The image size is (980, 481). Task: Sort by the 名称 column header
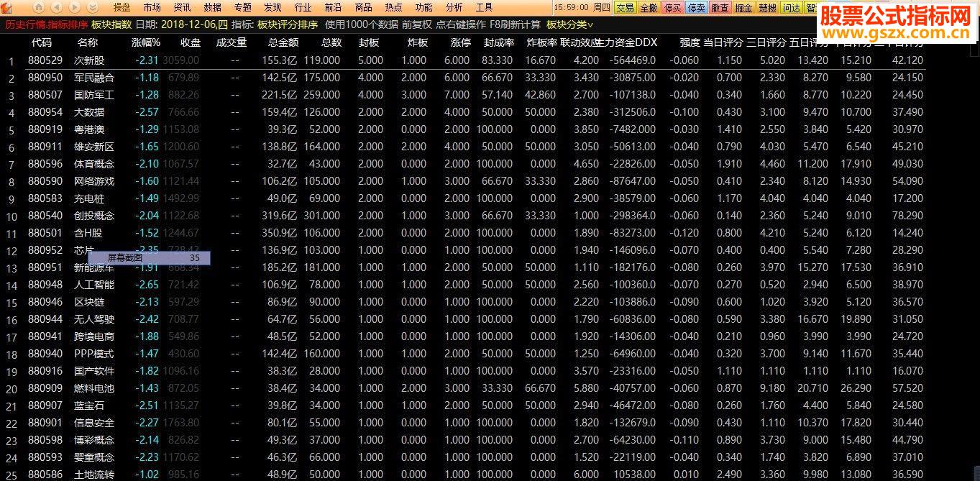pyautogui.click(x=88, y=42)
